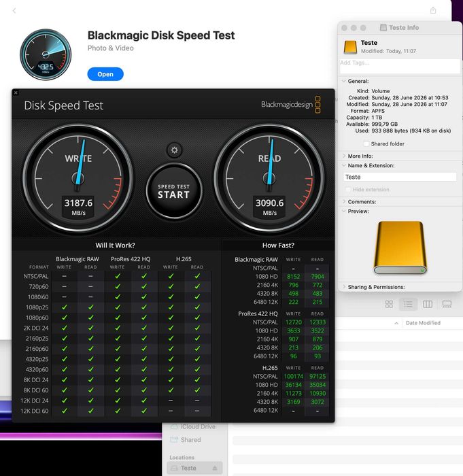Click Available 999,79 GB value

(x=384, y=124)
